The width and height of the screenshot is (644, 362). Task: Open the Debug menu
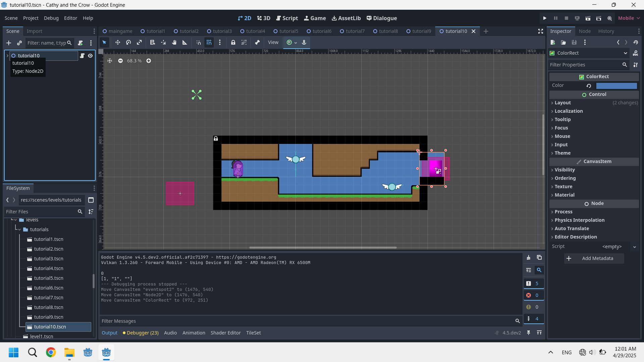pyautogui.click(x=51, y=18)
